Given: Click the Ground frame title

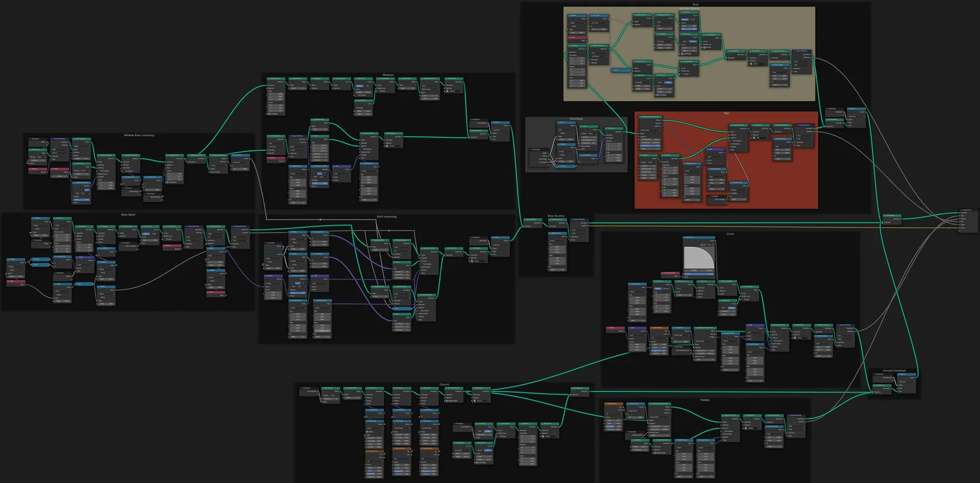Looking at the screenshot, I should pos(444,384).
